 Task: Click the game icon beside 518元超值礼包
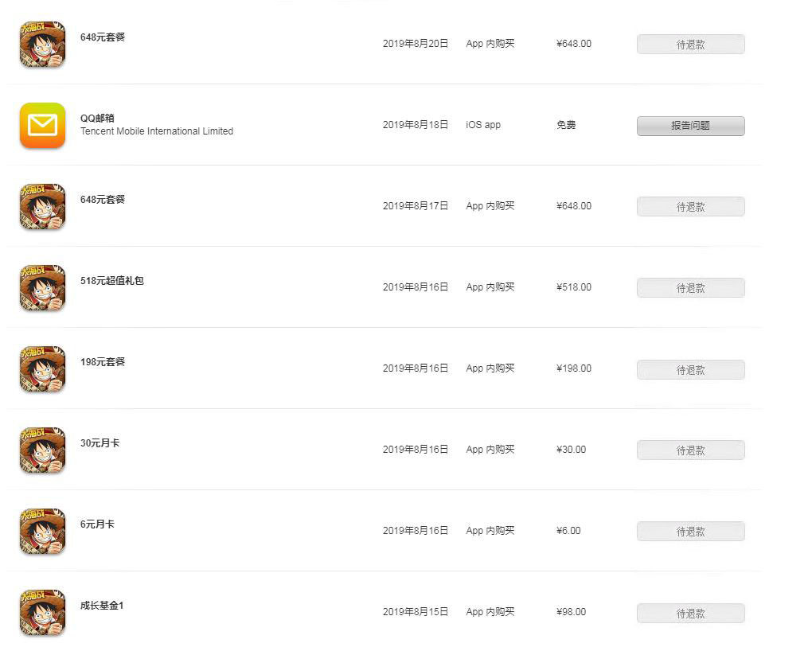click(42, 287)
